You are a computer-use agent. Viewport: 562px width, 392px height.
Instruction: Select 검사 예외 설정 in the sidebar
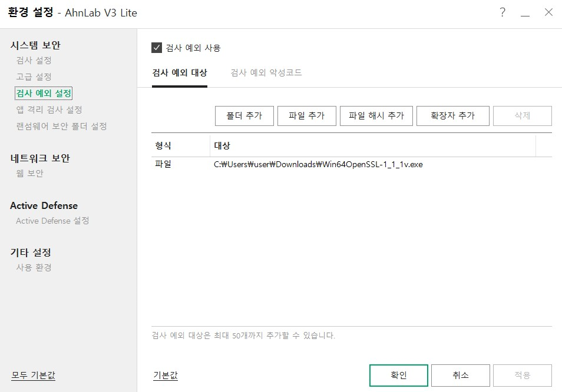(x=44, y=94)
